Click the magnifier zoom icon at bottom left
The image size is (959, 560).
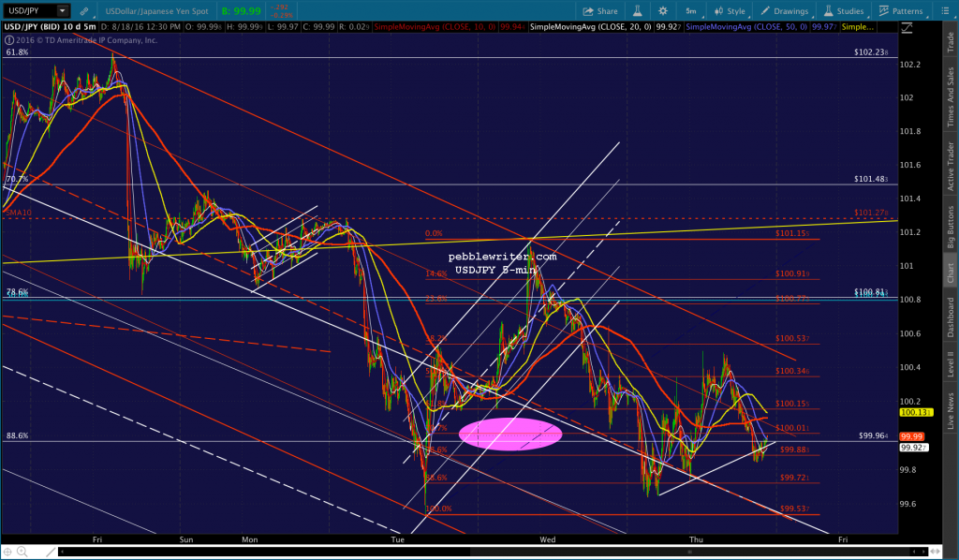pos(22,552)
